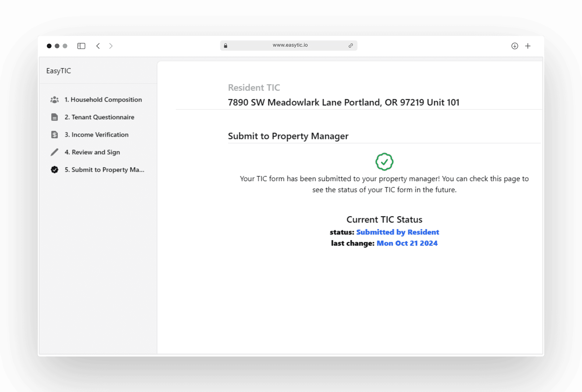
Task: Click the Household Composition people icon
Action: pos(55,100)
